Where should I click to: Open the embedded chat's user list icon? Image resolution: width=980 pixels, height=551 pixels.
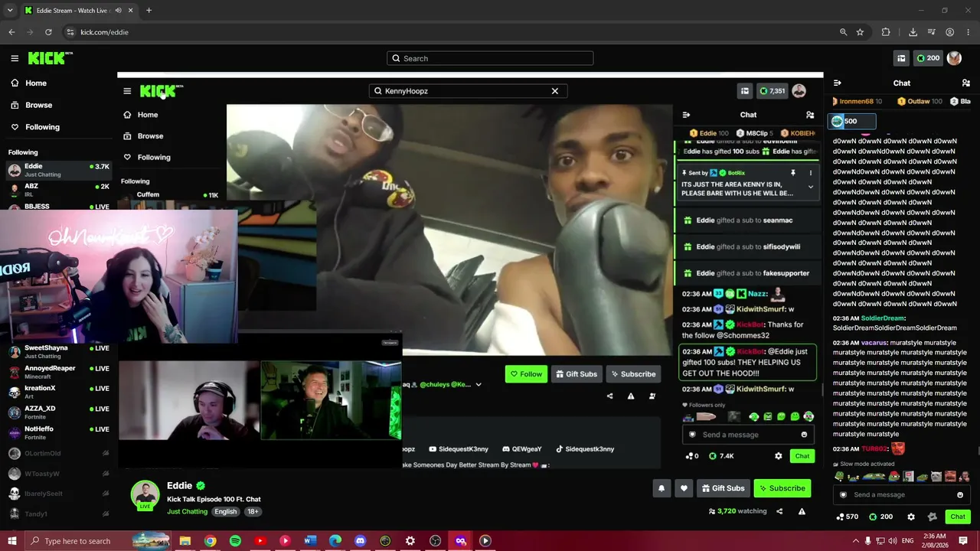(x=810, y=115)
